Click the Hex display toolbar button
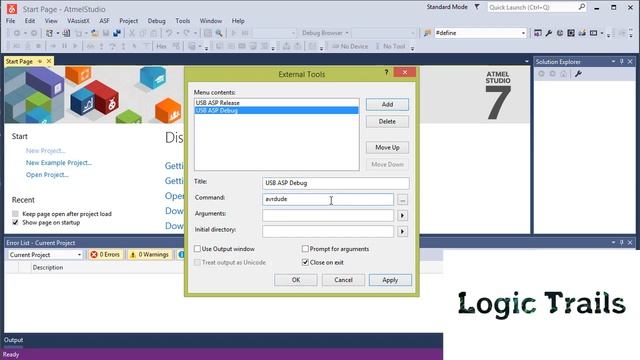This screenshot has height=360, width=640. click(161, 47)
